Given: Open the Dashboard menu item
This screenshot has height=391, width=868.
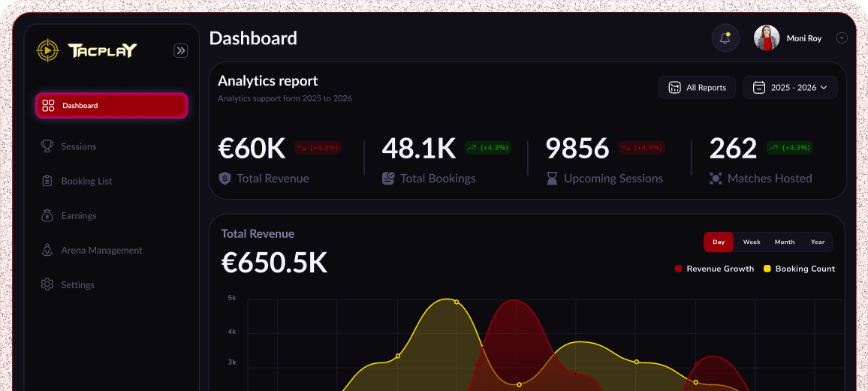Looking at the screenshot, I should pyautogui.click(x=112, y=106).
